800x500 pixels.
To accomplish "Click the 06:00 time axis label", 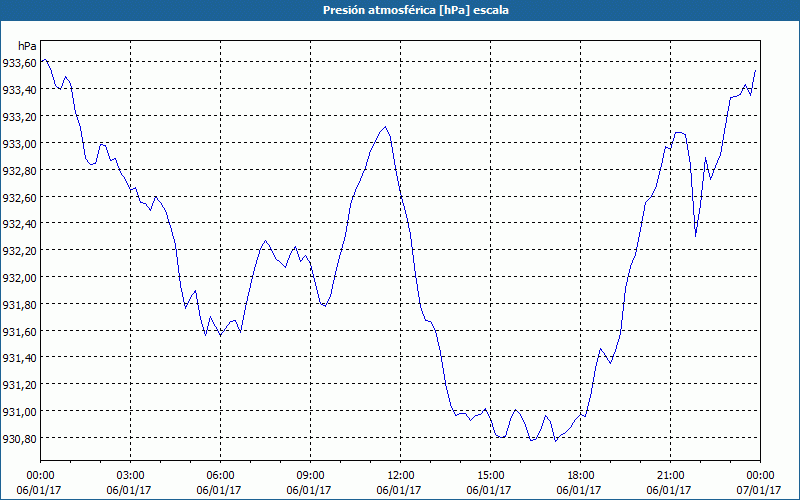I will [x=220, y=476].
